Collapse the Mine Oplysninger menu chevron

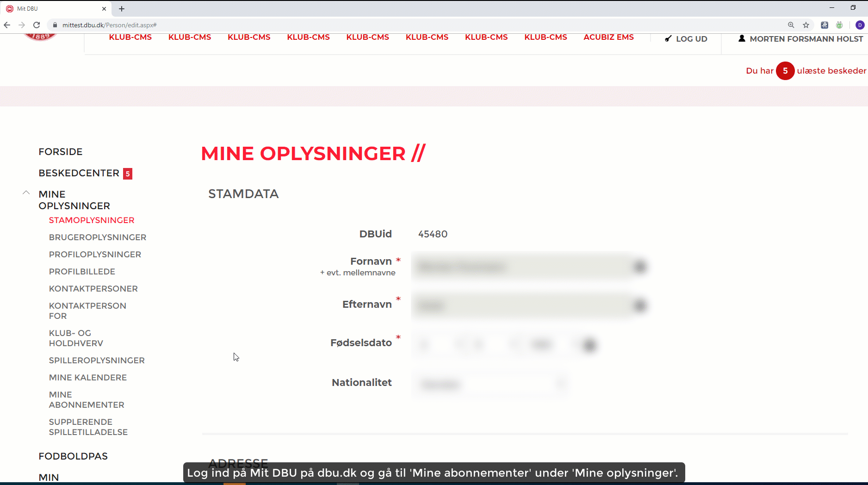[26, 193]
